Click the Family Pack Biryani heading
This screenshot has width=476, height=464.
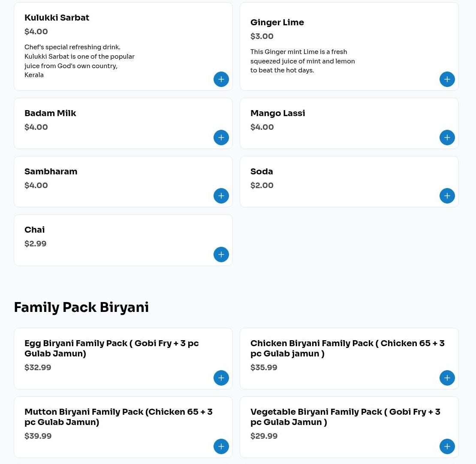(81, 308)
